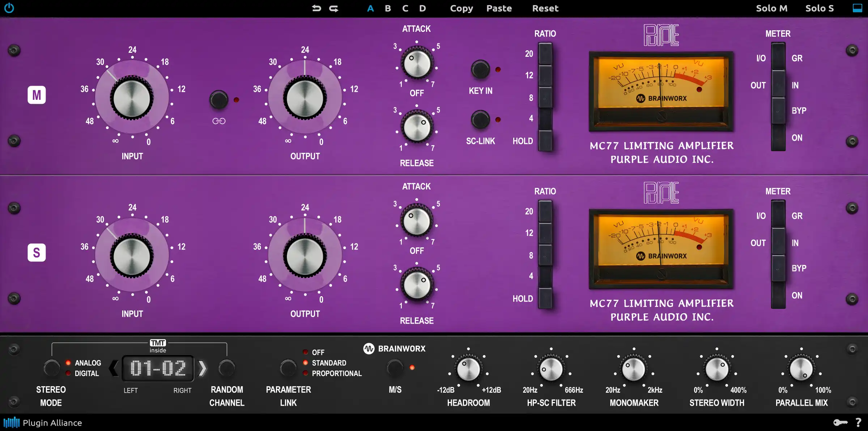Screen dimensions: 868x431
Task: Enable Solo M monitoring
Action: 771,8
